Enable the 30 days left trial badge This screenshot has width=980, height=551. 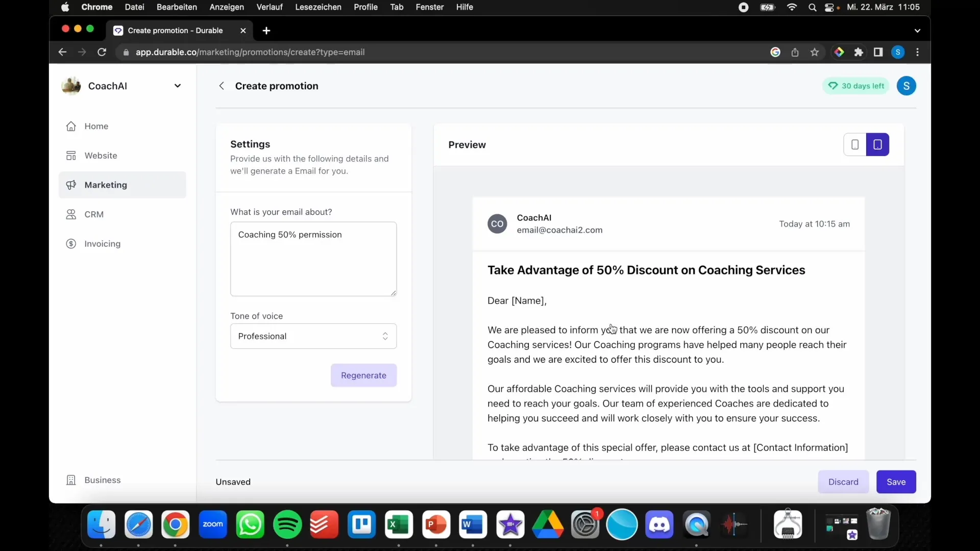tap(857, 85)
